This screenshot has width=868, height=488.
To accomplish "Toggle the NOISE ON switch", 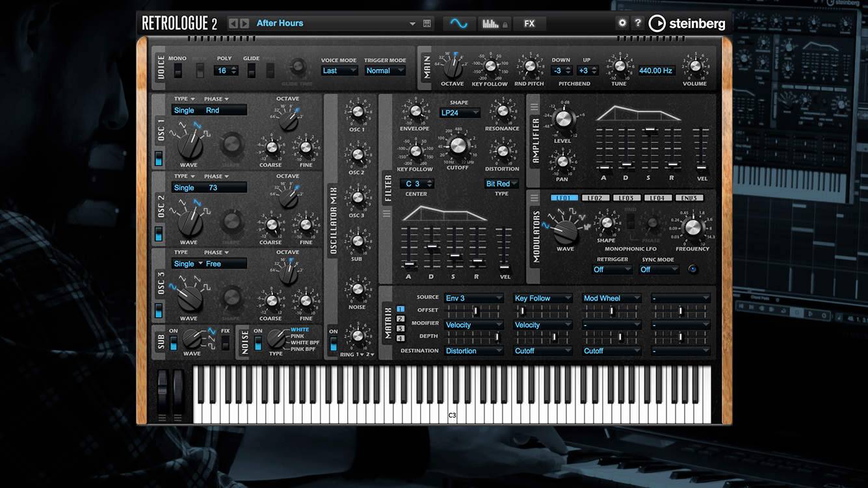I will 258,343.
